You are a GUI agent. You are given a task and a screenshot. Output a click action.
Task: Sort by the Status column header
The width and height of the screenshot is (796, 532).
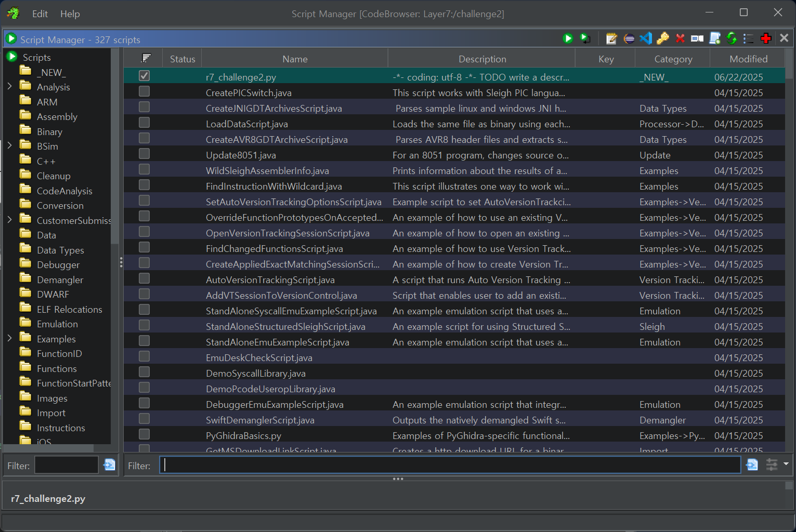182,59
